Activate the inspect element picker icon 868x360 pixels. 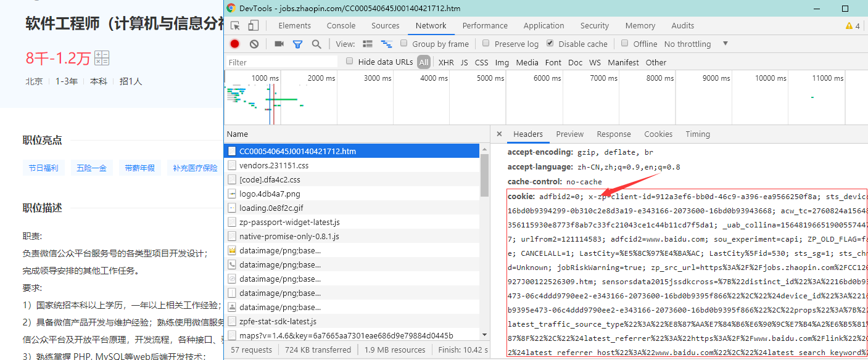(235, 25)
